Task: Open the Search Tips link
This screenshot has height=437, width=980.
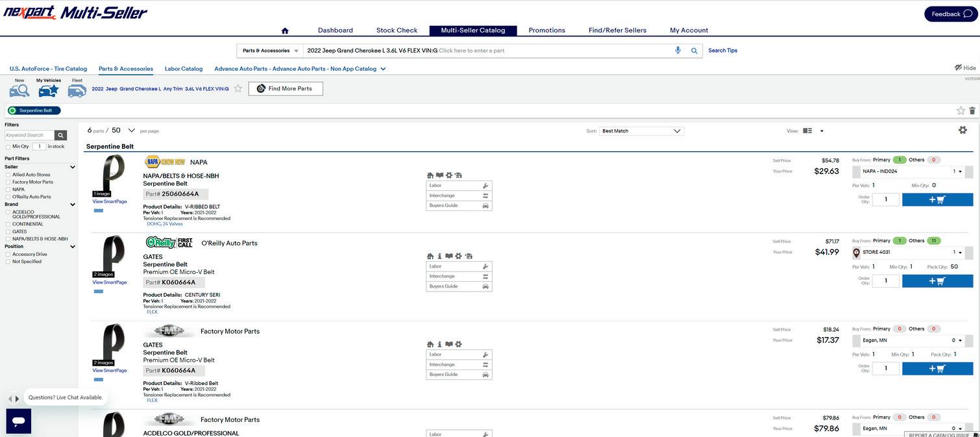Action: pos(722,51)
